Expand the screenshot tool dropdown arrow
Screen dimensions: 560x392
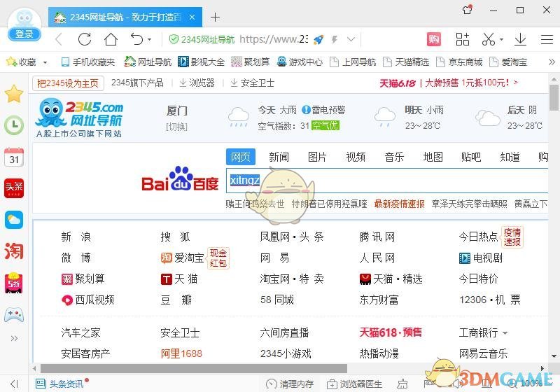click(x=501, y=40)
